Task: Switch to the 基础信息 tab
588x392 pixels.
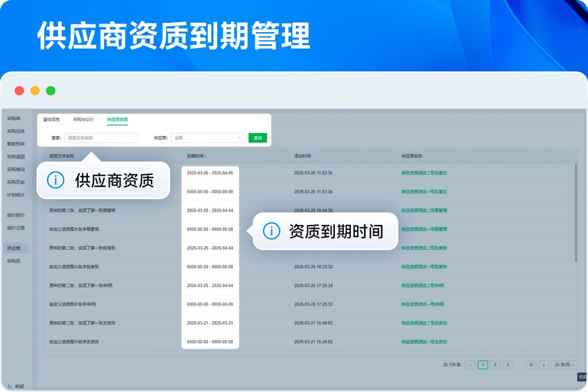Action: pos(51,119)
